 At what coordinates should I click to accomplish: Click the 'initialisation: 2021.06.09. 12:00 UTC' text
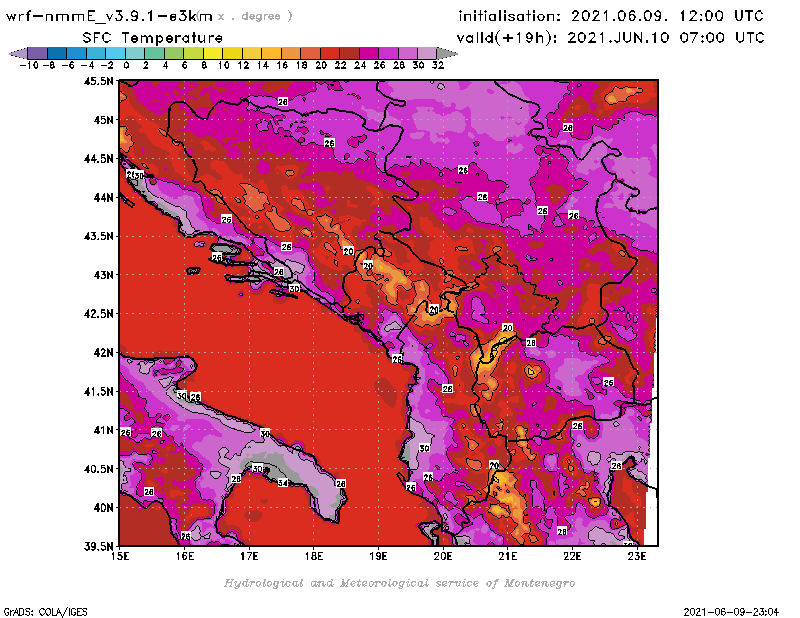tap(611, 16)
